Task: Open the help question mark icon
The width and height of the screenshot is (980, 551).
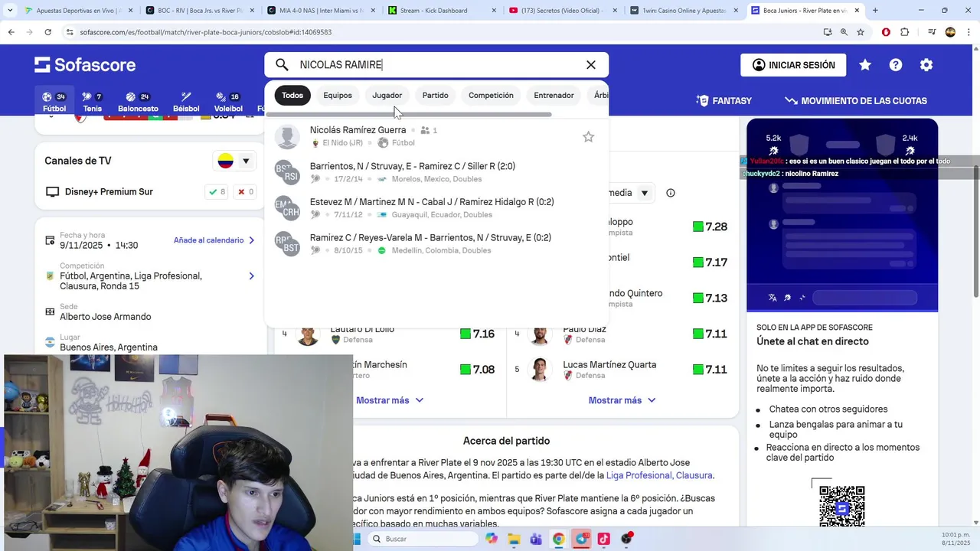Action: click(x=896, y=65)
